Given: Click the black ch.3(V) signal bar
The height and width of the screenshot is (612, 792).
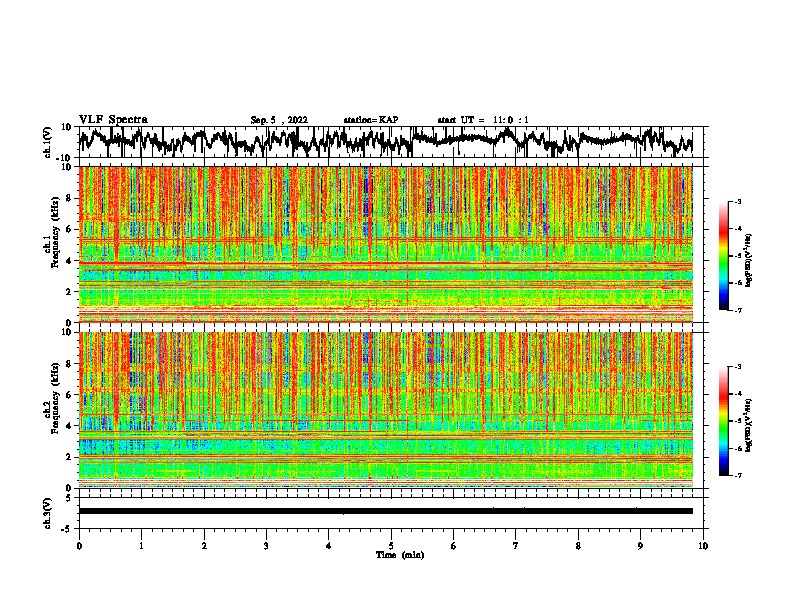Looking at the screenshot, I should tap(386, 511).
